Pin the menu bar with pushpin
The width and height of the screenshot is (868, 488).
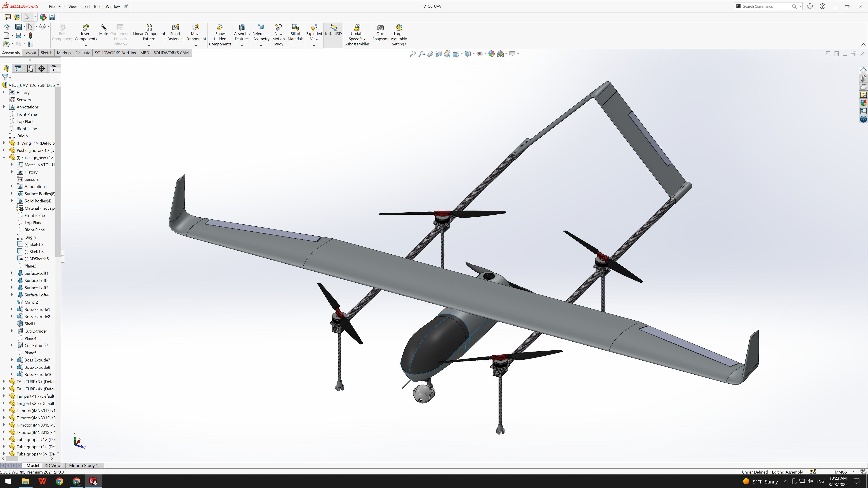tap(126, 6)
